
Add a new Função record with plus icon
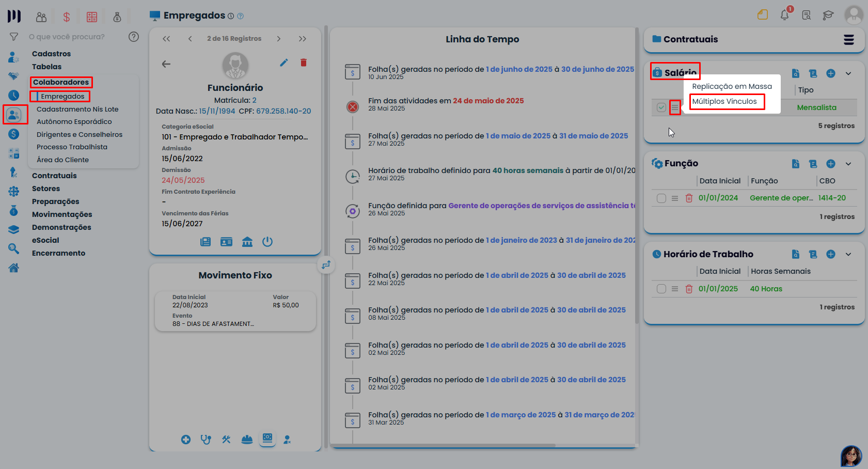click(x=831, y=164)
